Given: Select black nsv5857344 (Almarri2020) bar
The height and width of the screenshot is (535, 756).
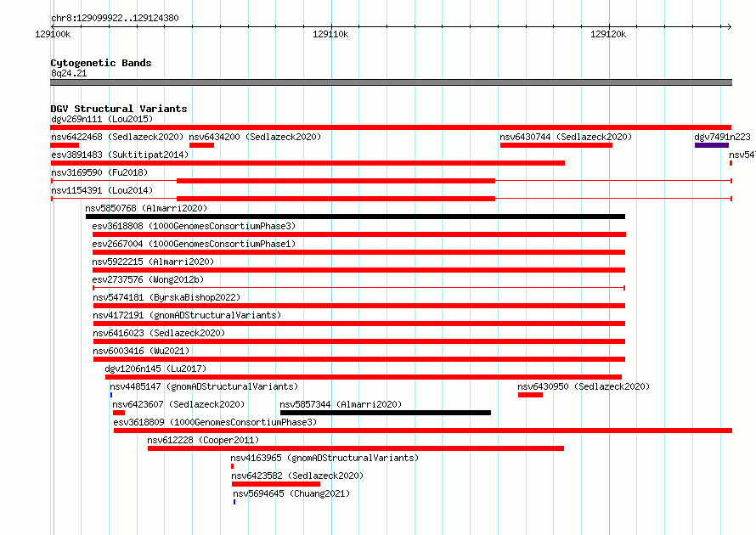Looking at the screenshot, I should pos(386,413).
